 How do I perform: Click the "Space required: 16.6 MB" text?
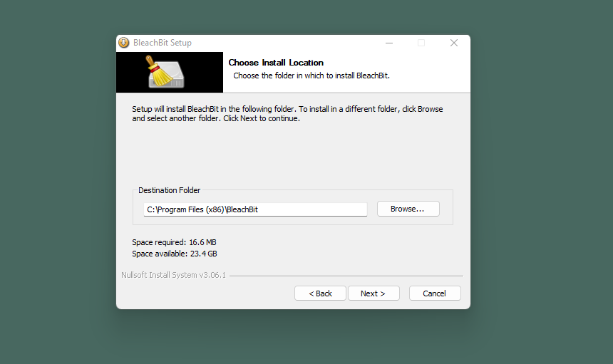pyautogui.click(x=174, y=243)
